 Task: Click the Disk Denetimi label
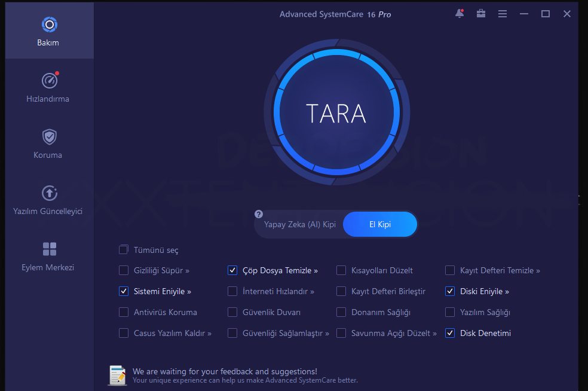click(485, 333)
